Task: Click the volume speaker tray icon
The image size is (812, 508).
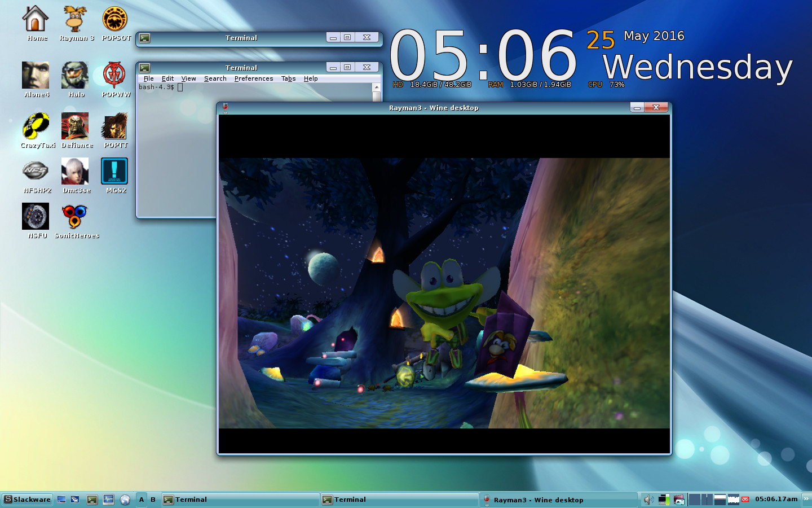Action: [648, 500]
